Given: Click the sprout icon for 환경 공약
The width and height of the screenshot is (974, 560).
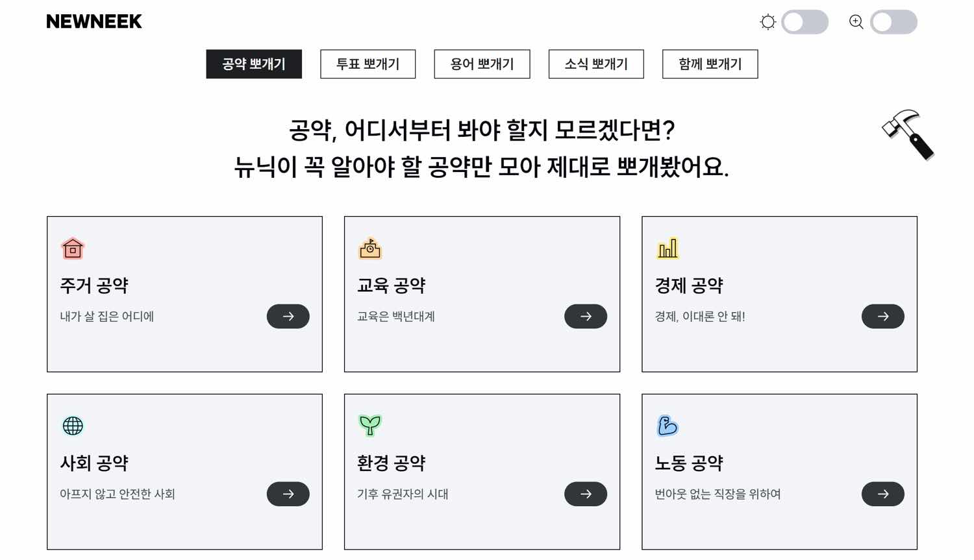Looking at the screenshot, I should coord(370,426).
